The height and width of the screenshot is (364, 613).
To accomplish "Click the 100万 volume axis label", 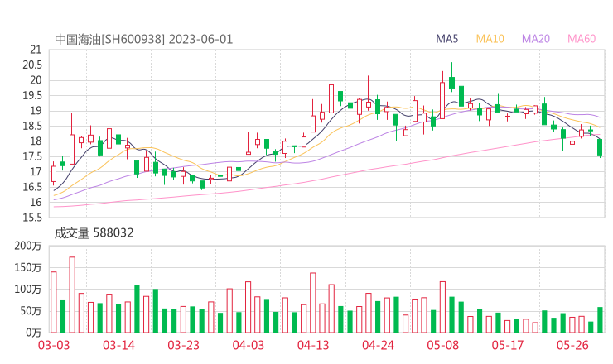I will (28, 290).
